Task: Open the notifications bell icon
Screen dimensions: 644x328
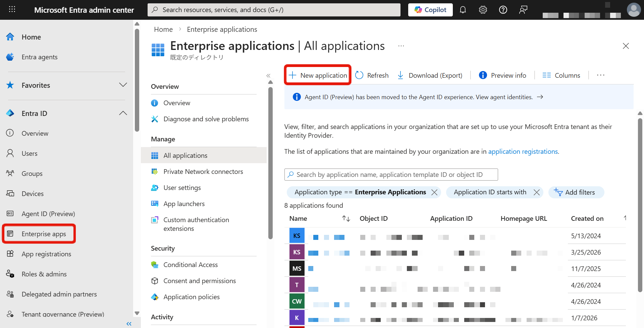Action: (x=463, y=10)
